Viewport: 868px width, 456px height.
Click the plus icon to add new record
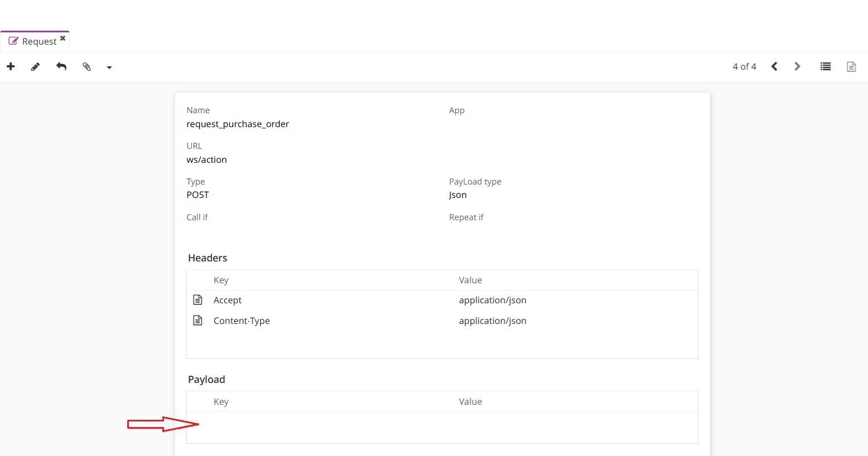[11, 67]
